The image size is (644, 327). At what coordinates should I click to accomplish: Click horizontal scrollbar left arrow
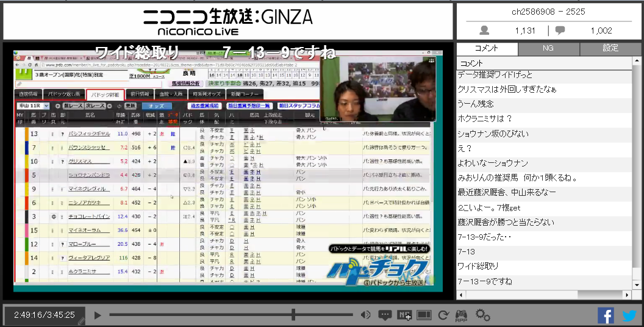pyautogui.click(x=461, y=295)
